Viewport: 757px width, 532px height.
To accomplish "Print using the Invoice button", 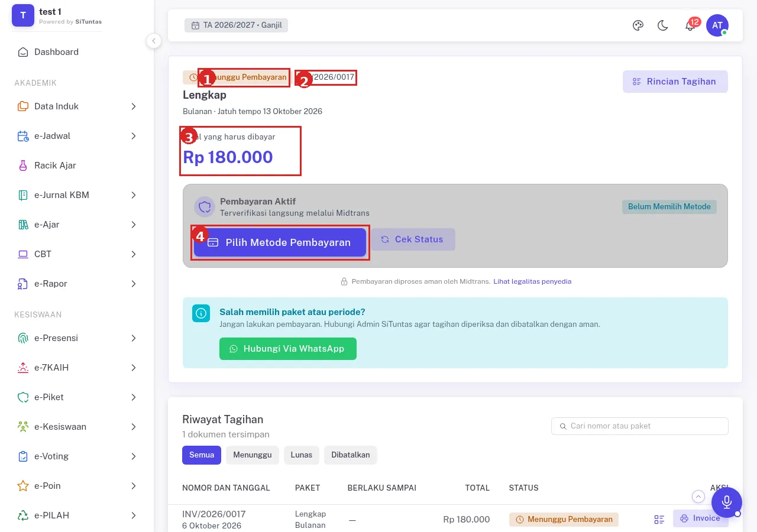I will (x=701, y=518).
